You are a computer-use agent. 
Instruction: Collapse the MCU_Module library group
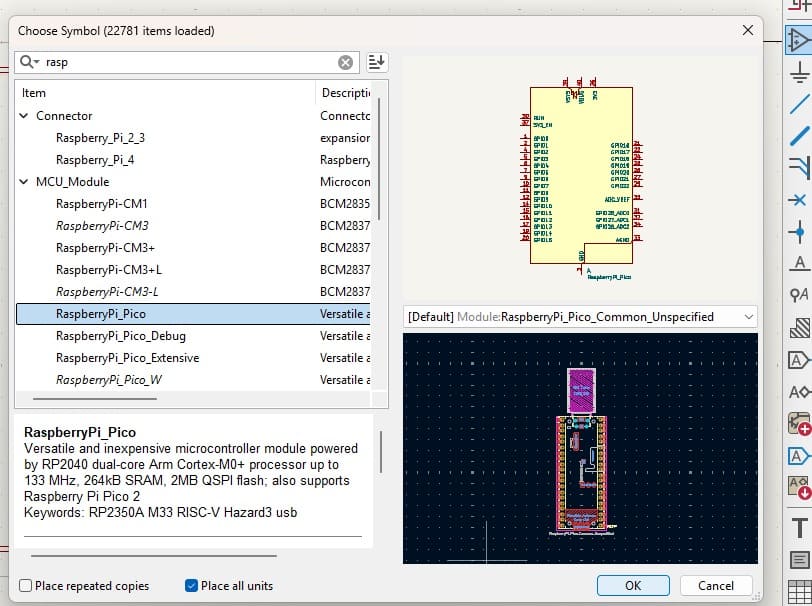pos(24,182)
